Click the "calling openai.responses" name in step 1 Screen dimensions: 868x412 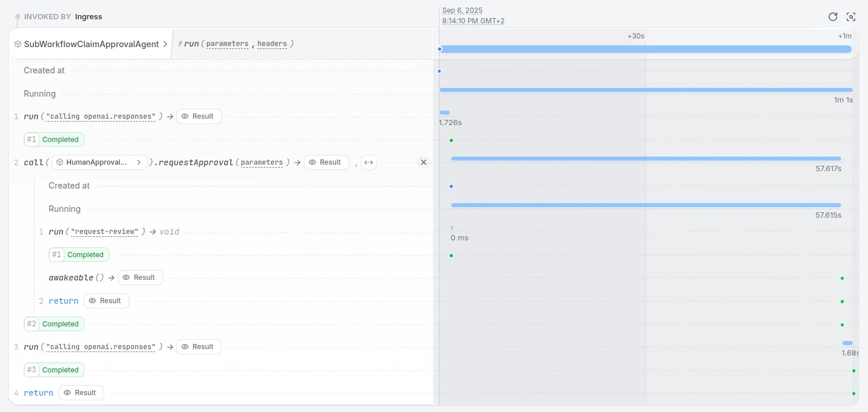tap(101, 116)
